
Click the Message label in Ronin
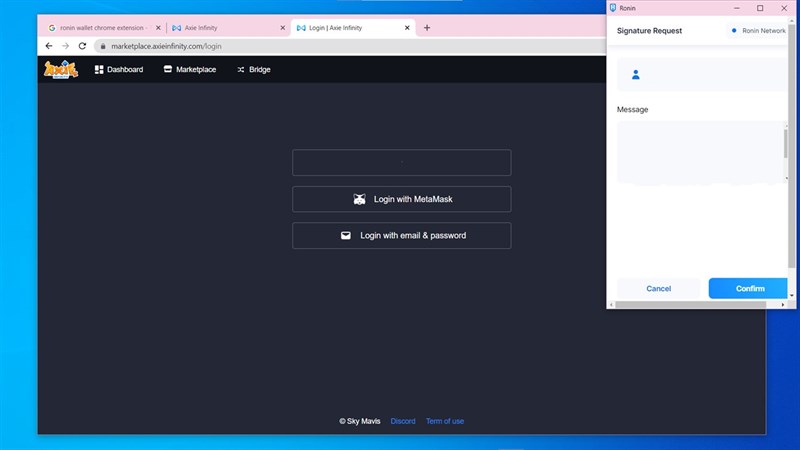(632, 109)
